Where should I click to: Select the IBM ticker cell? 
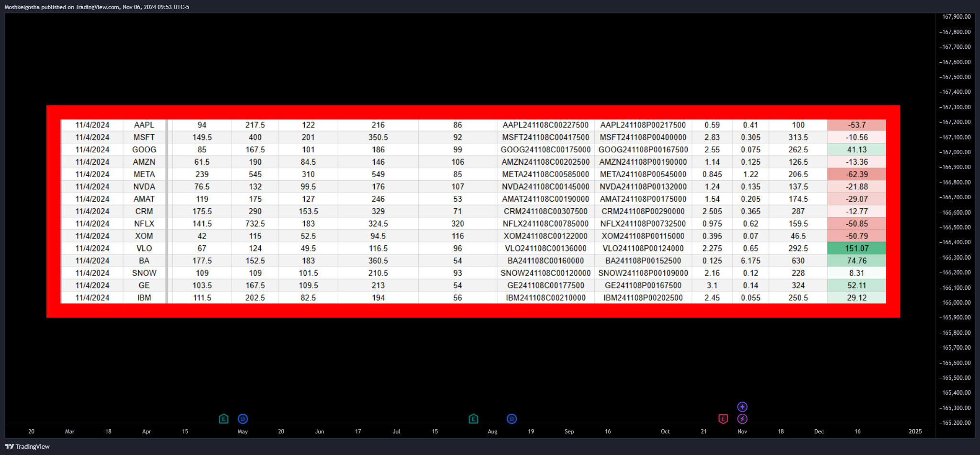pyautogui.click(x=144, y=298)
